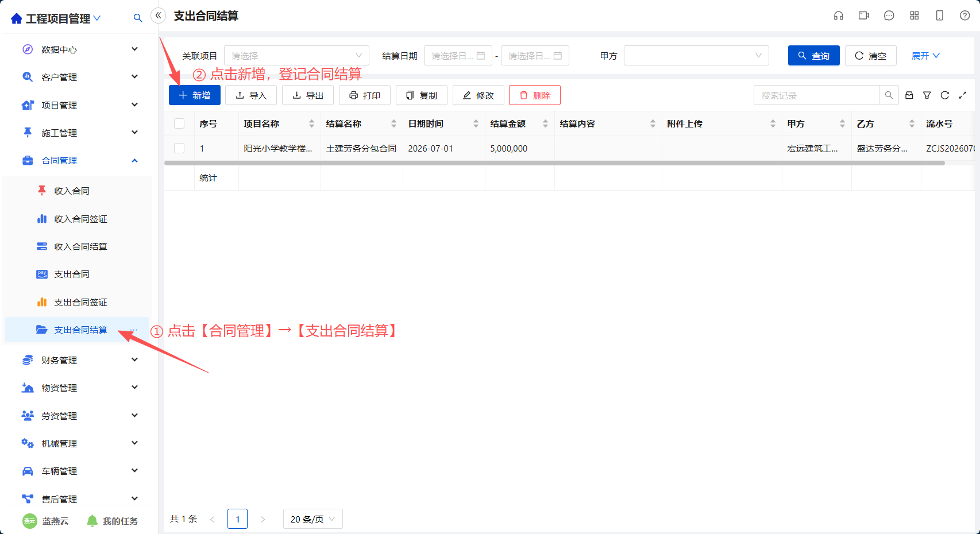Open the table filter funnel icon

(x=927, y=95)
